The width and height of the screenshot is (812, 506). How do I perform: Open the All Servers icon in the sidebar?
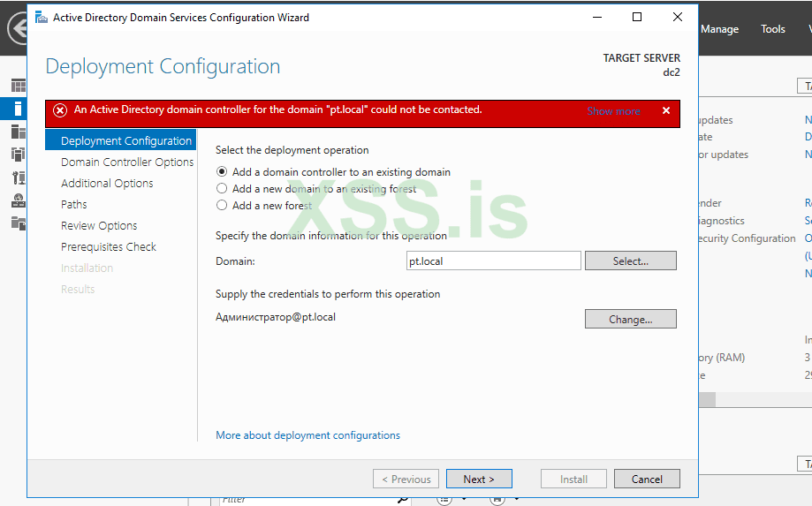(19, 132)
